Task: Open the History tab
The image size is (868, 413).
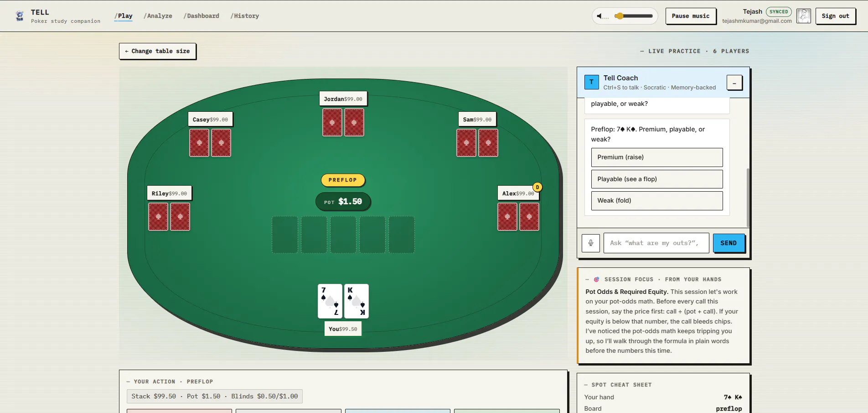Action: 245,16
